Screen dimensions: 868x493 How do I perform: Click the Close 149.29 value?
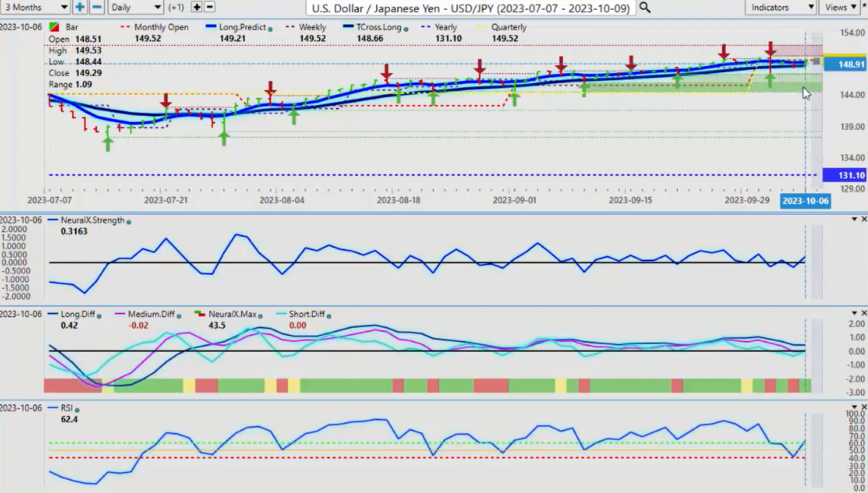coord(87,73)
